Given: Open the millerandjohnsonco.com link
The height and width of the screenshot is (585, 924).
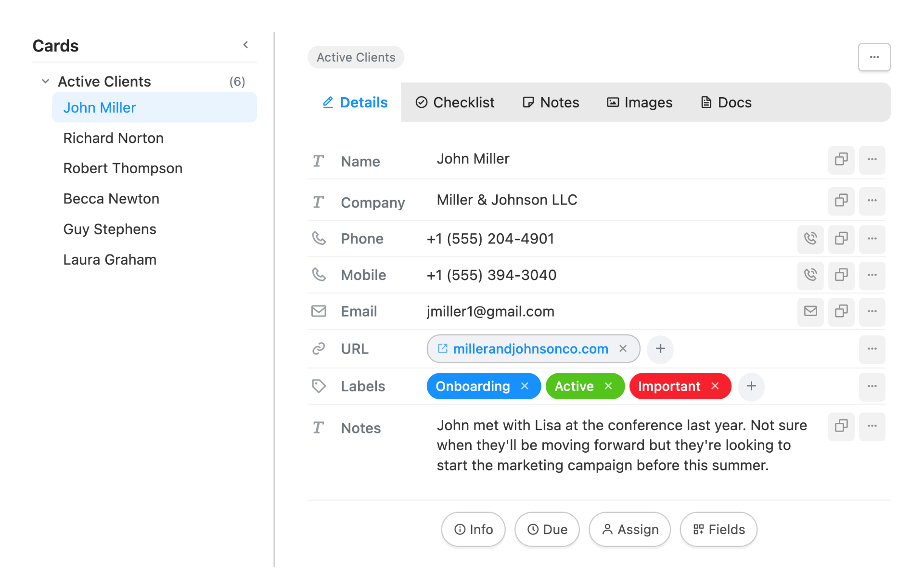Looking at the screenshot, I should [530, 349].
